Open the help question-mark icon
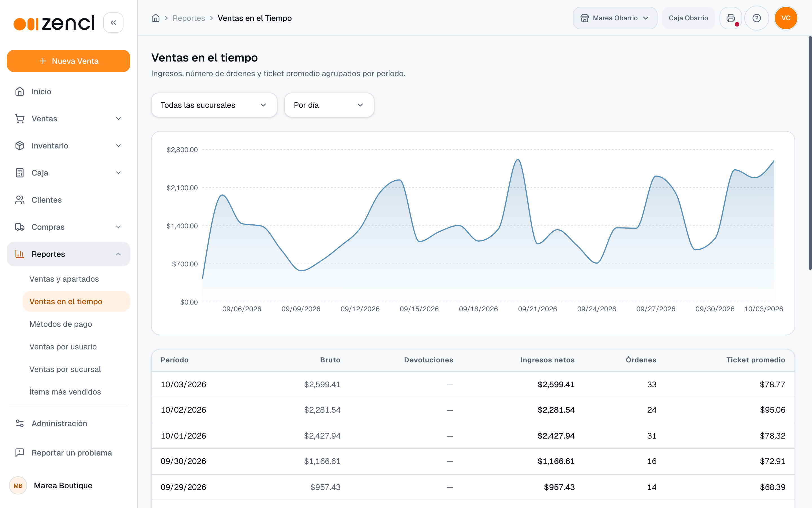 [756, 18]
